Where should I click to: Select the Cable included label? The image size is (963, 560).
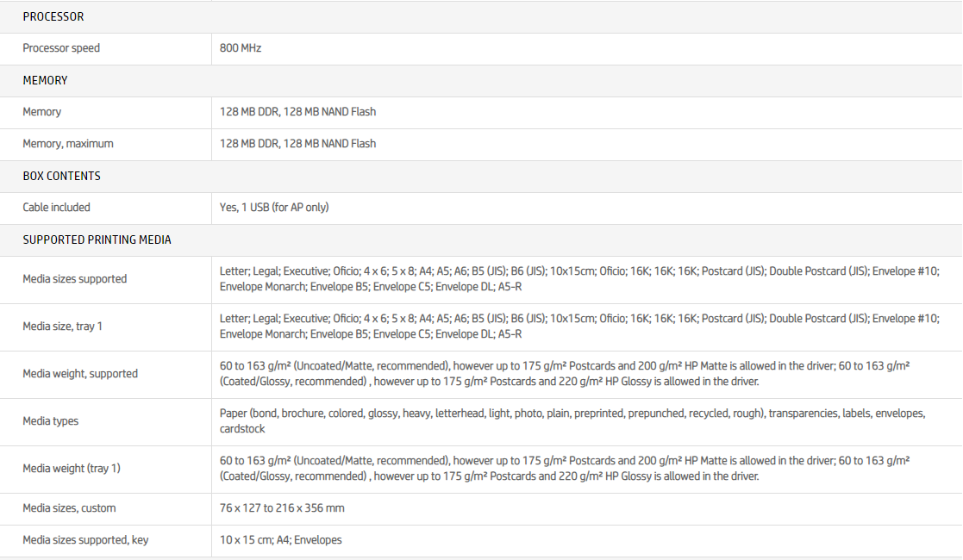coord(57,208)
